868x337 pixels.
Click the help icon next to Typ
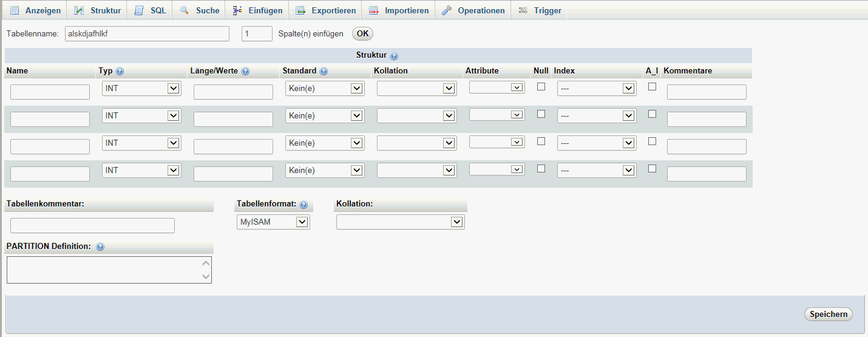tap(120, 71)
